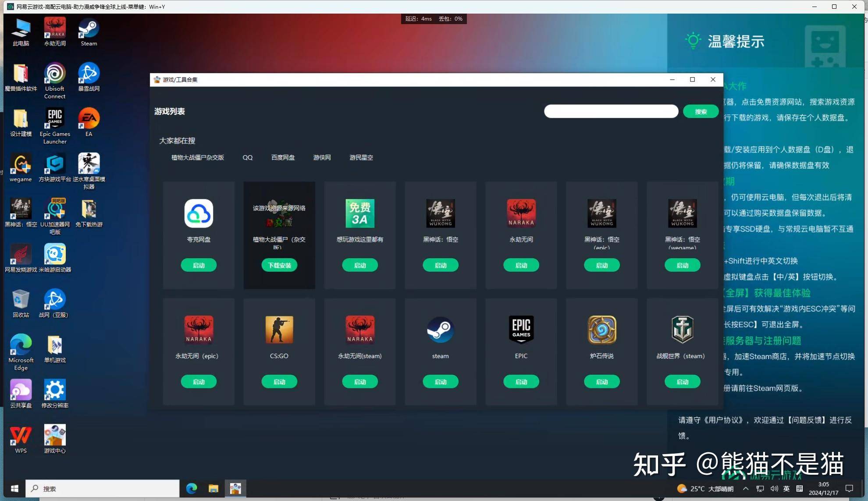This screenshot has height=501, width=868.
Task: Click 启动 under CS:GO
Action: tap(279, 382)
